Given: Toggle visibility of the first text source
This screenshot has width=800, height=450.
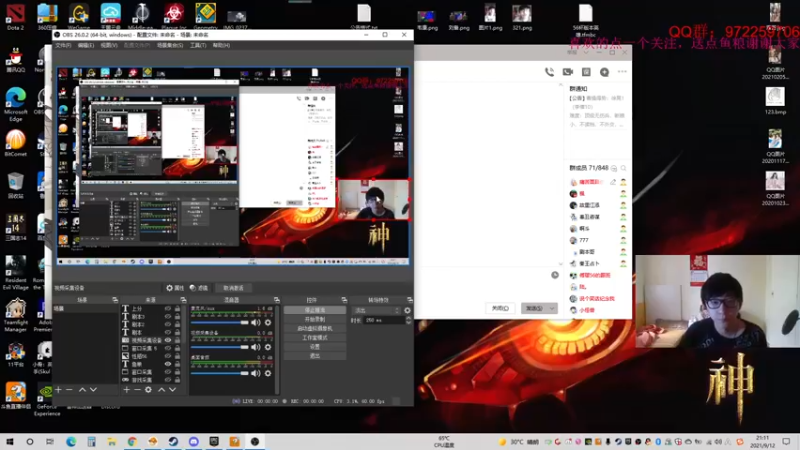Looking at the screenshot, I should click(167, 309).
